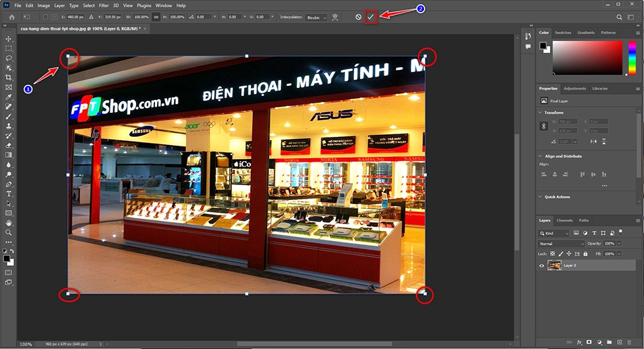The width and height of the screenshot is (644, 349).
Task: Open the History panel icon
Action: (528, 37)
